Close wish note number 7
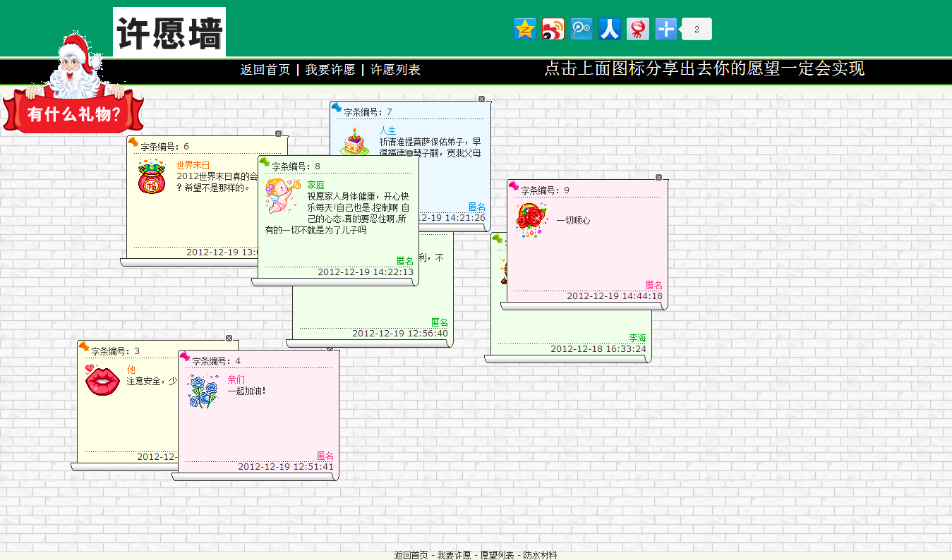The height and width of the screenshot is (560, 952). [482, 99]
